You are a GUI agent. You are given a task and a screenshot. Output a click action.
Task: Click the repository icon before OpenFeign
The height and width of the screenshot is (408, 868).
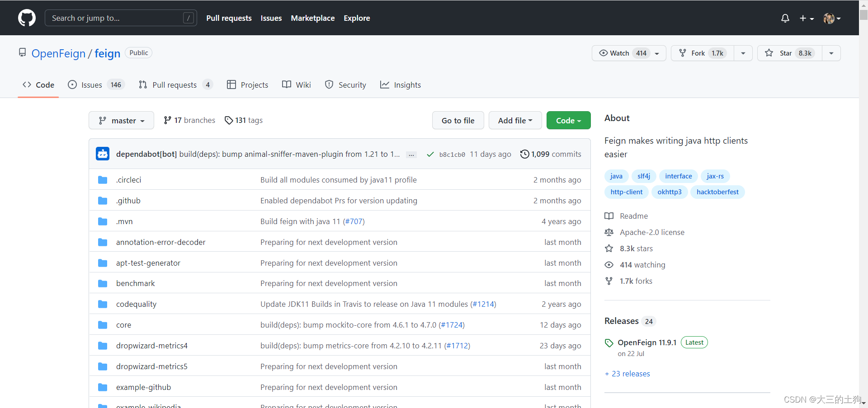(22, 53)
